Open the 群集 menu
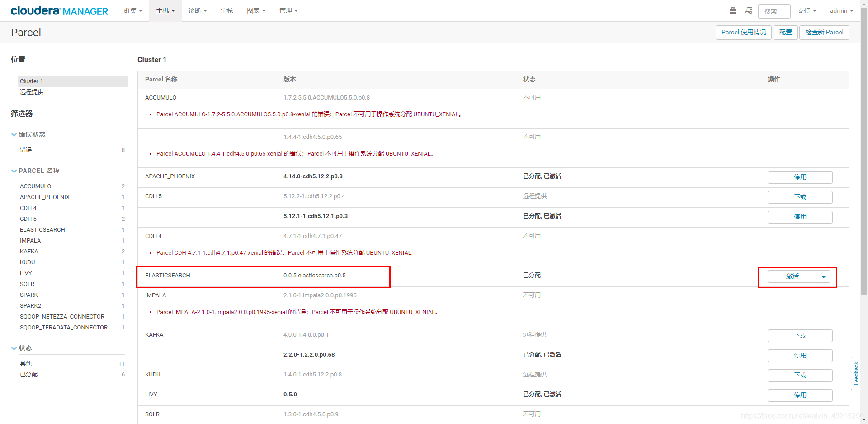The image size is (868, 424). click(133, 10)
